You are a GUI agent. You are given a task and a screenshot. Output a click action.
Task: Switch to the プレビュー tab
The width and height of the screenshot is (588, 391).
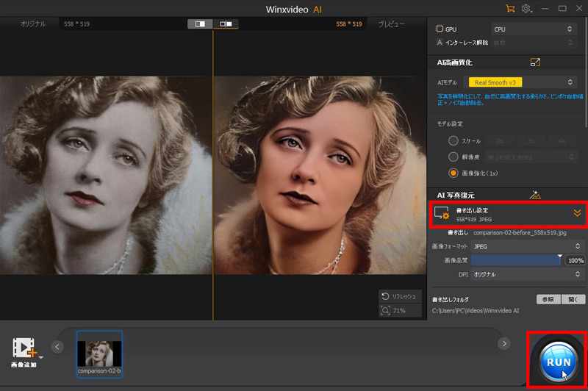(391, 24)
